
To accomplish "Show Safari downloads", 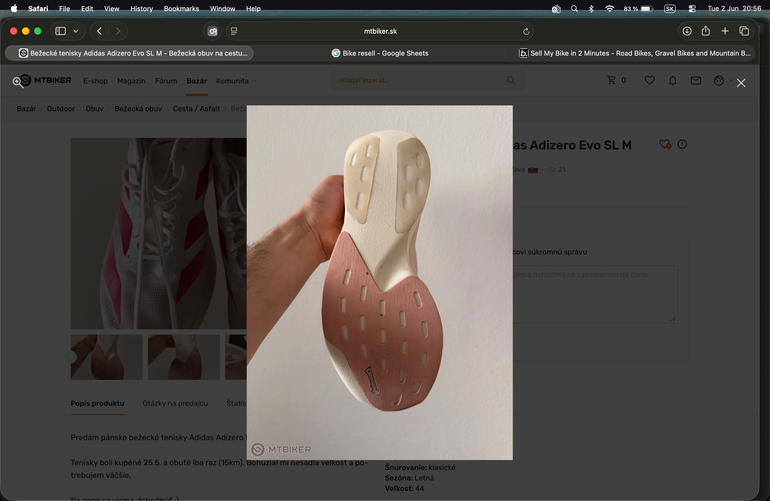I will point(687,31).
